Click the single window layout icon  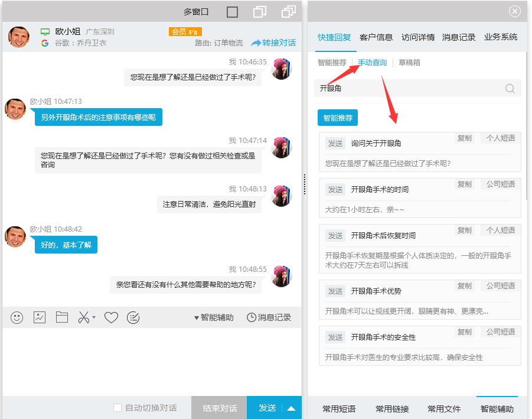pos(232,12)
